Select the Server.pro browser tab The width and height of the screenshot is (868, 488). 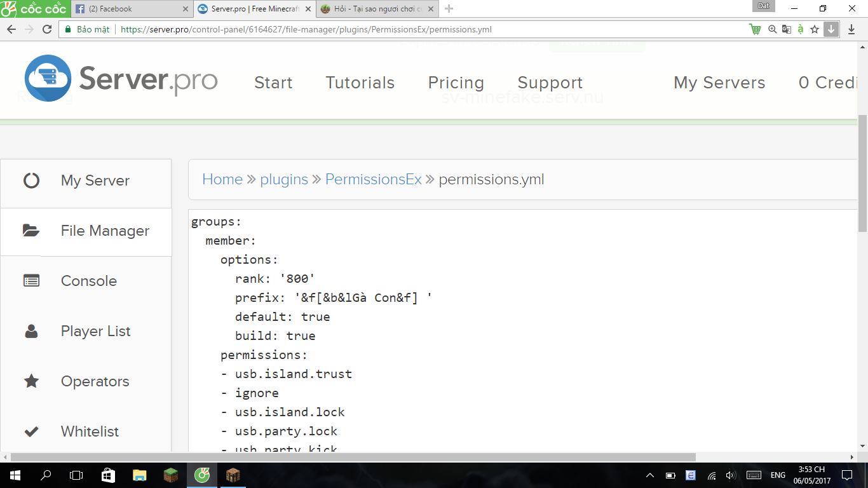pos(254,9)
